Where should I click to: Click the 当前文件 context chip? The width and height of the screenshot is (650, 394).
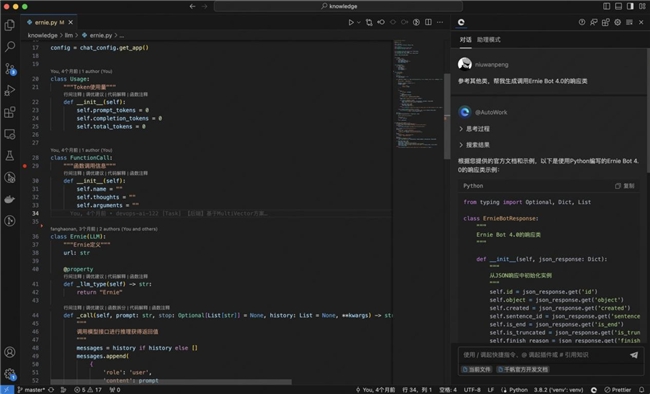pos(476,369)
